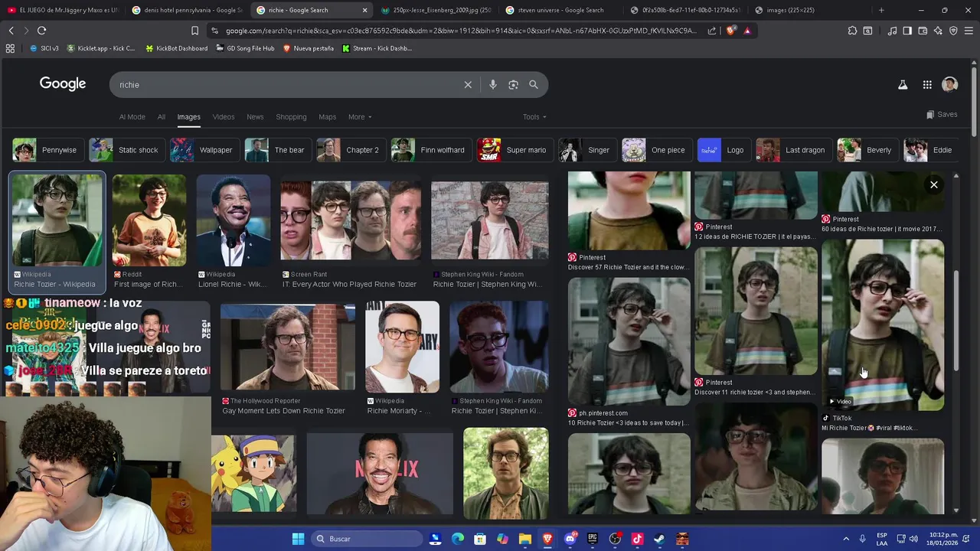Viewport: 980px width, 551px height.
Task: Open the browser extensions puzzle icon
Action: click(852, 31)
